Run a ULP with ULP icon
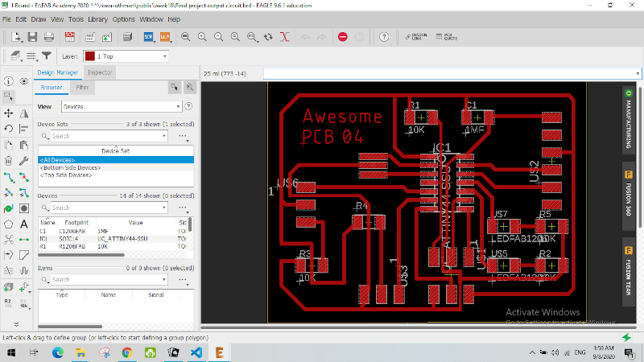 (x=165, y=37)
